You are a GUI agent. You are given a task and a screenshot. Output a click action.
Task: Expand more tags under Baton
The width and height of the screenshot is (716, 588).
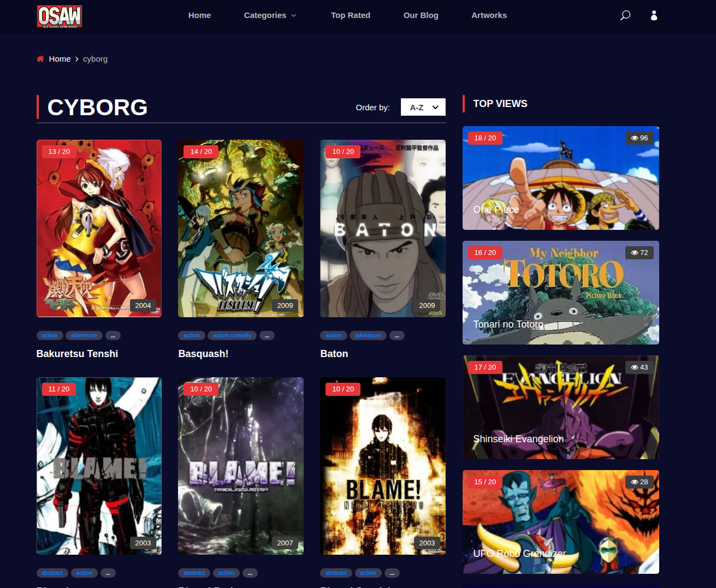[397, 336]
